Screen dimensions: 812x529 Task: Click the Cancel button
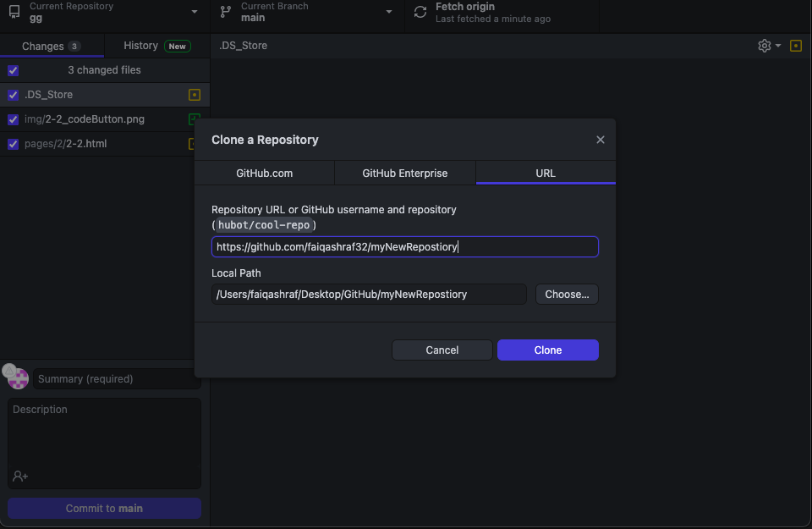click(442, 350)
